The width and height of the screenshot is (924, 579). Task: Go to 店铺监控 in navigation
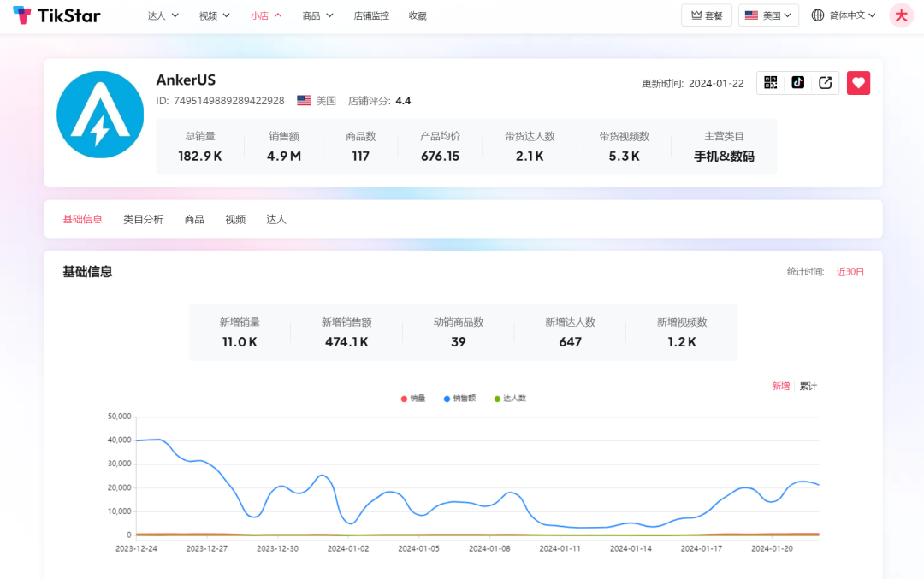pyautogui.click(x=371, y=16)
